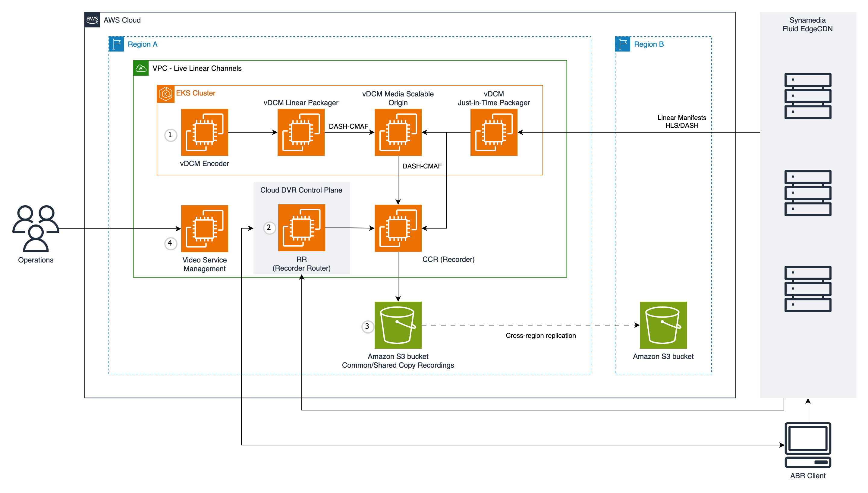The height and width of the screenshot is (493, 868).
Task: Select the Common/Shared Copy Recordings S3 bucket
Action: click(398, 325)
